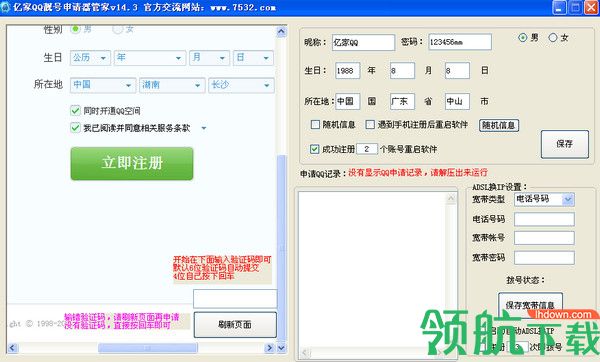Click web panel vertical scrollbar up arrow
The height and width of the screenshot is (362, 600).
[x=281, y=31]
